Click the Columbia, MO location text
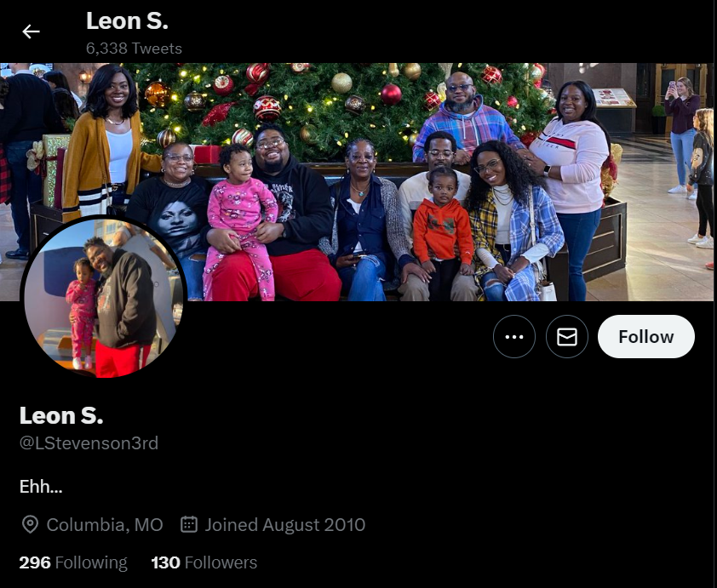 coord(105,524)
